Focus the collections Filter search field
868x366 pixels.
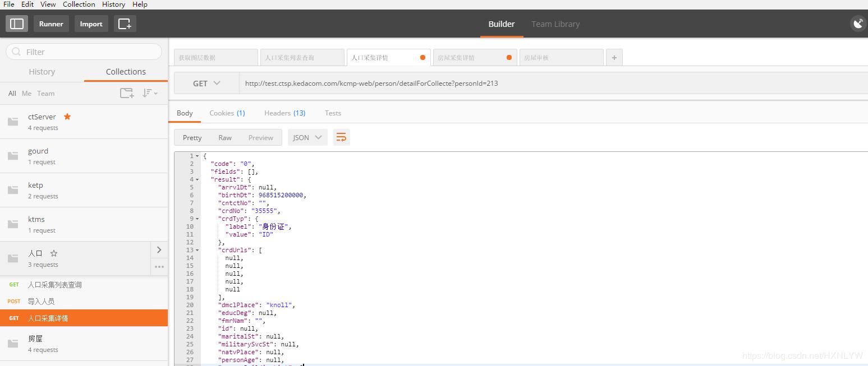click(x=84, y=52)
